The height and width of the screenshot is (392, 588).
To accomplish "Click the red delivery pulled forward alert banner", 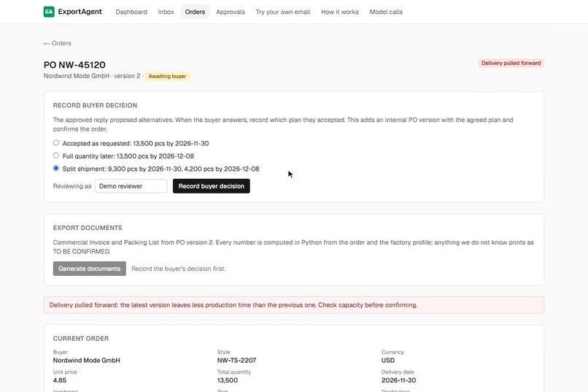I will (x=293, y=305).
